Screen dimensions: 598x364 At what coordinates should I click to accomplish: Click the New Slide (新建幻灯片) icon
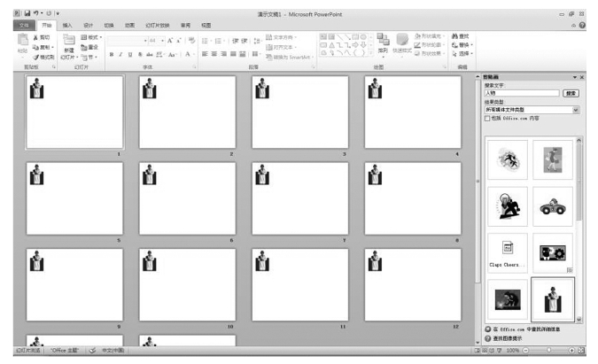(69, 40)
